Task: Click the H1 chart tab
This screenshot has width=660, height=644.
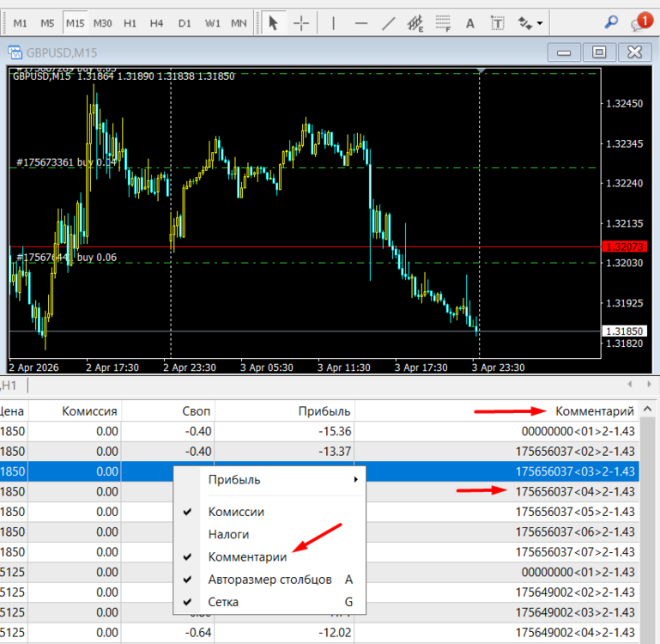Action: coord(9,385)
